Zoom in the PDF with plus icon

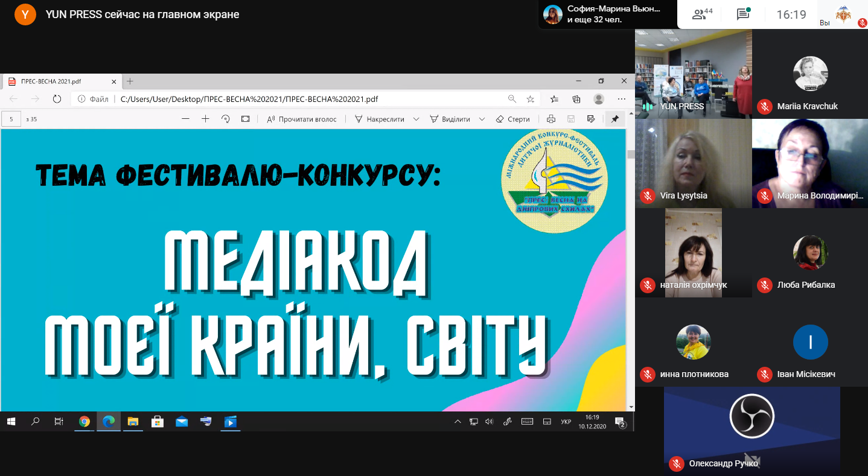pyautogui.click(x=205, y=119)
